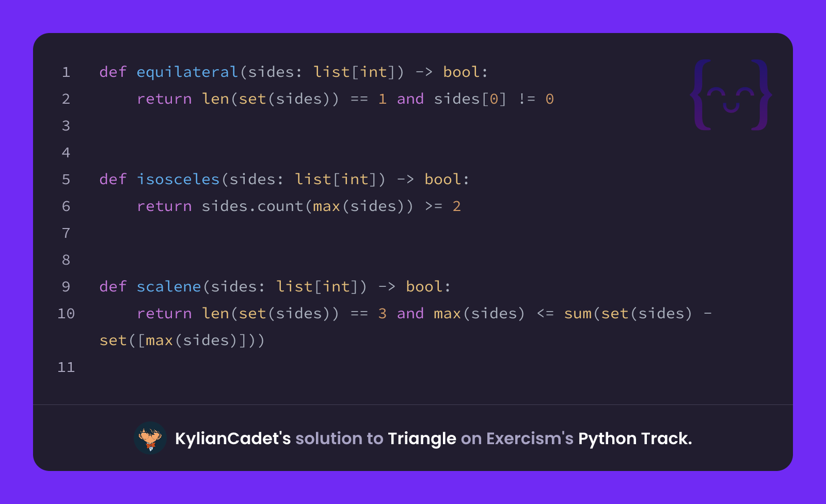
Task: Click 'Python Track.' in the footer
Action: 635,438
